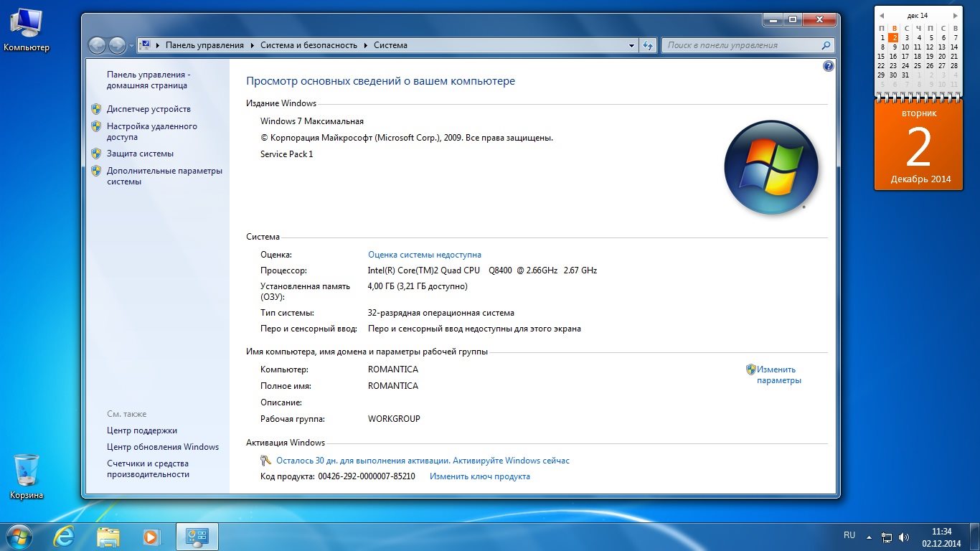Image resolution: width=980 pixels, height=551 pixels.
Task: Expand arrow after Панель управления breadcrumb
Action: coord(252,45)
